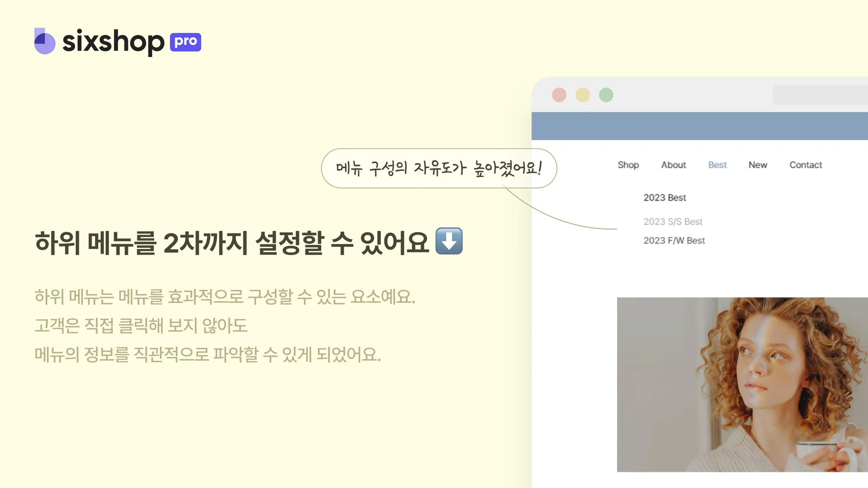Expand the 2023 Best submenu entry
Viewport: 868px width, 488px height.
665,197
